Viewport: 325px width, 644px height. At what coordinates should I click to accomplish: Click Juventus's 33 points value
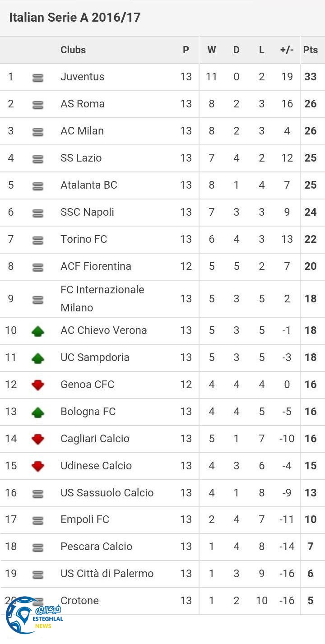click(x=311, y=77)
